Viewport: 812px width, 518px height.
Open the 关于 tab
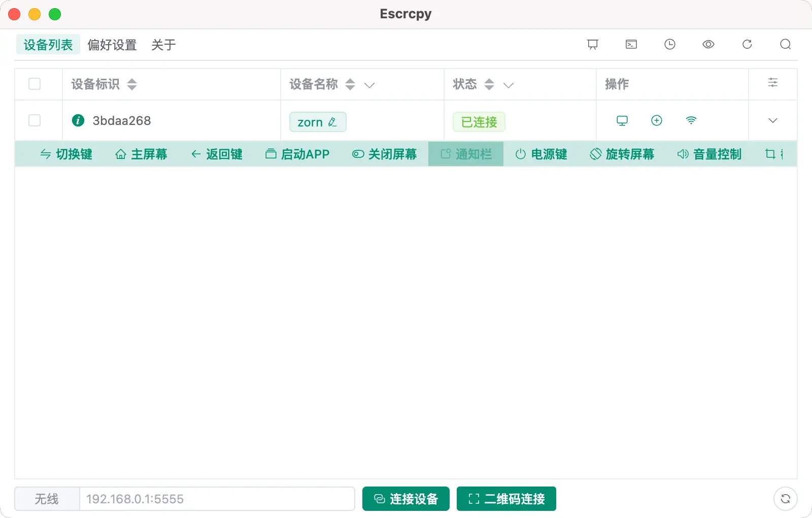(x=163, y=45)
